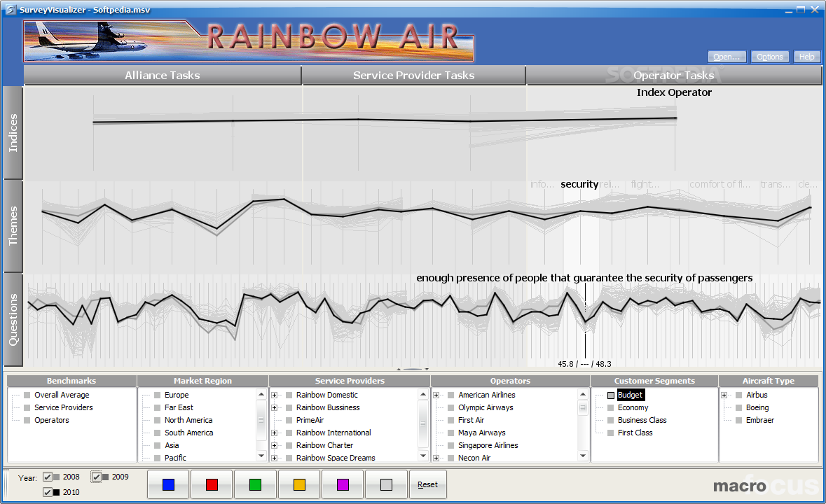Viewport: 826px width, 504px height.
Task: Pick the green color swatch
Action: [256, 484]
